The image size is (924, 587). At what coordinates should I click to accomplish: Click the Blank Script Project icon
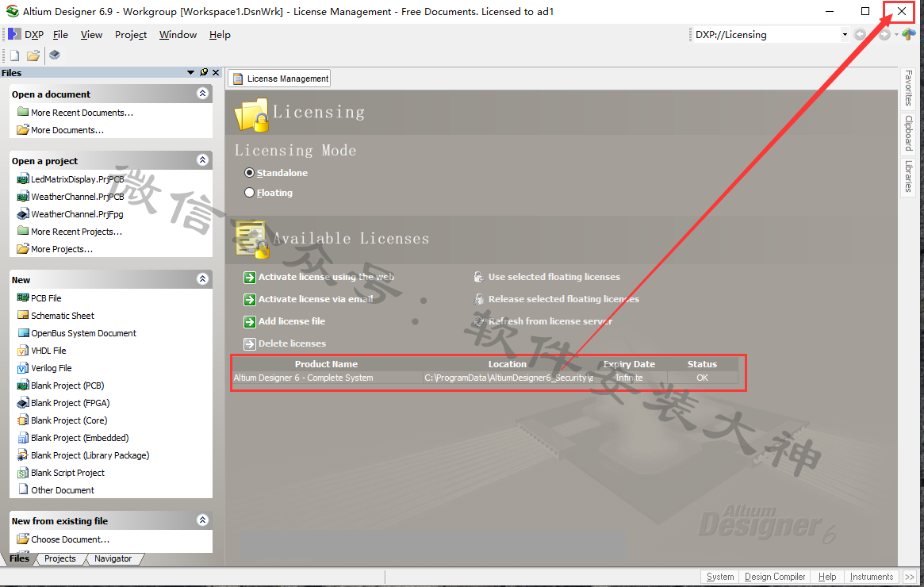click(x=23, y=473)
